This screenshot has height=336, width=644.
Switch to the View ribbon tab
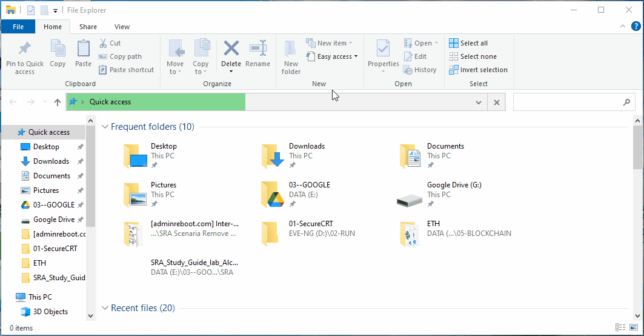click(122, 27)
